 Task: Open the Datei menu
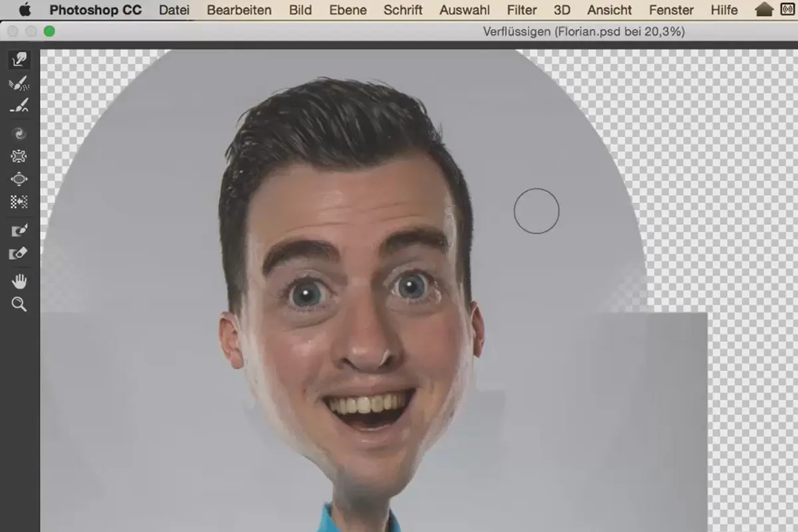174,10
